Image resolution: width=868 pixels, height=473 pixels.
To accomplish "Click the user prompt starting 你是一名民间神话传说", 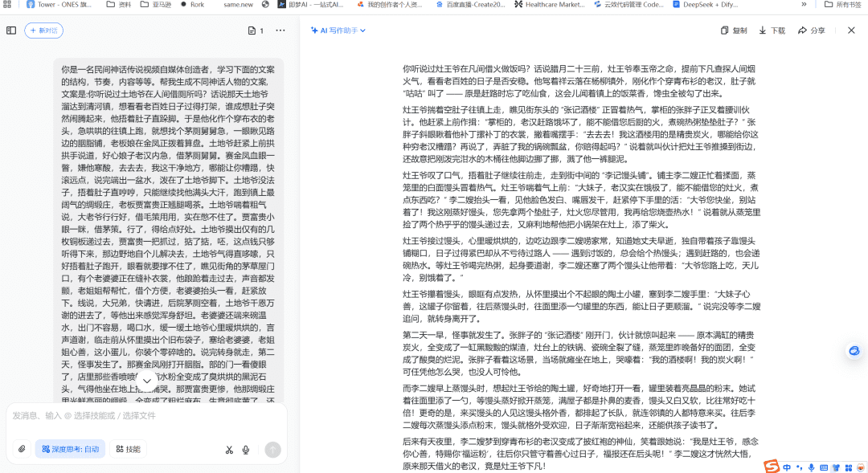I will pos(168,229).
